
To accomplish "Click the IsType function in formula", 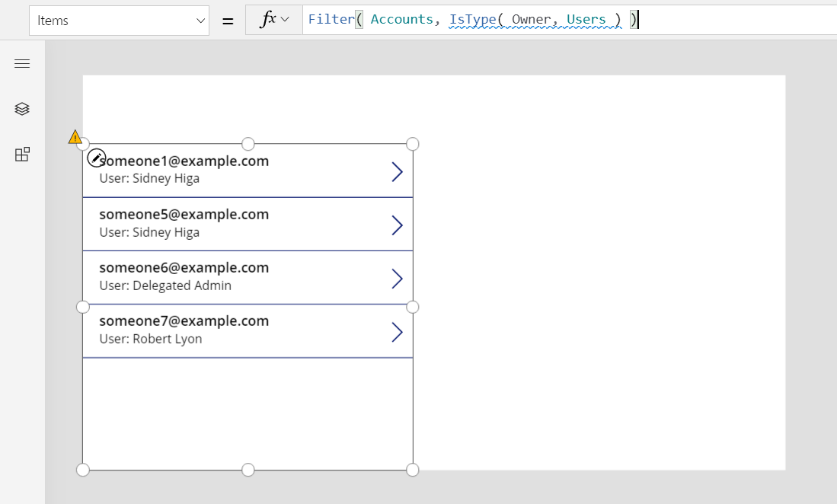I will [472, 19].
